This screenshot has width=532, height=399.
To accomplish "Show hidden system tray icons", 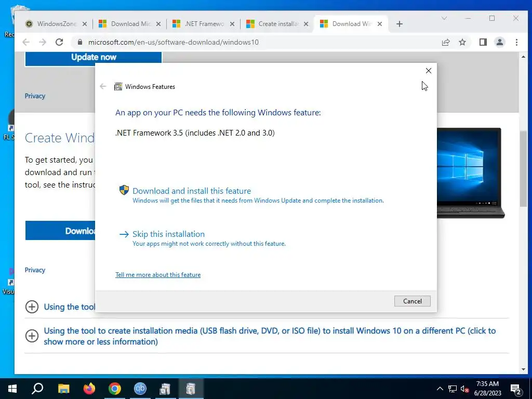I will (x=440, y=389).
